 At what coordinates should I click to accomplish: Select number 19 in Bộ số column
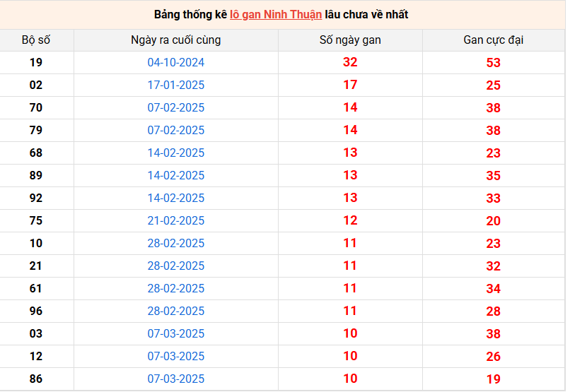[x=36, y=62]
